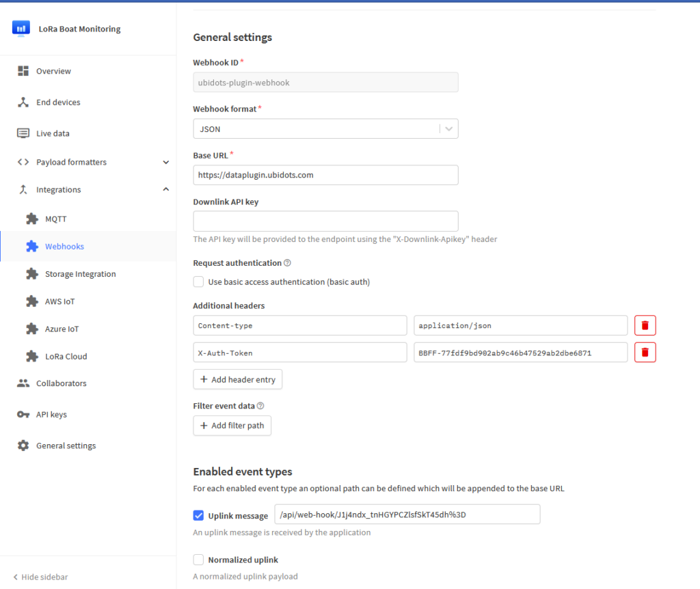Click Add header entry button
Image resolution: width=700 pixels, height=589 pixels.
point(237,379)
